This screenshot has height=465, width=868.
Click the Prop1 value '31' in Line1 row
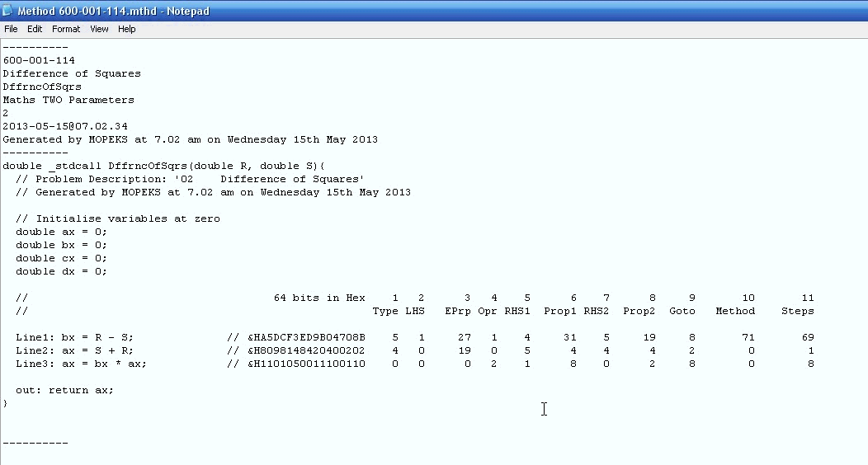click(x=570, y=337)
